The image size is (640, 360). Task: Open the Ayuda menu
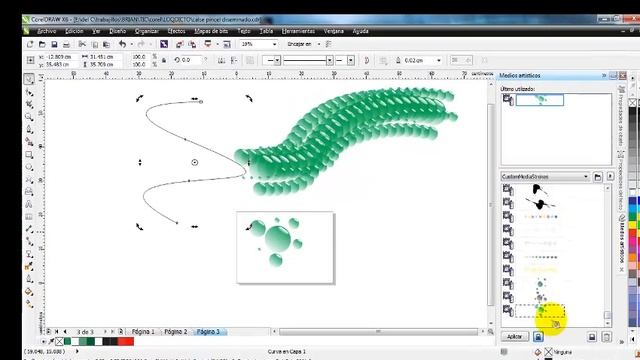[x=360, y=31]
